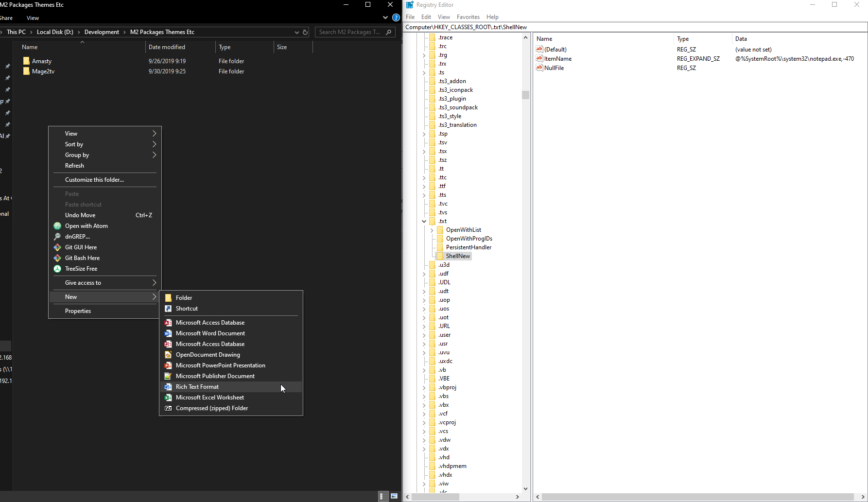
Task: Expand the .tsp registry key
Action: [424, 134]
